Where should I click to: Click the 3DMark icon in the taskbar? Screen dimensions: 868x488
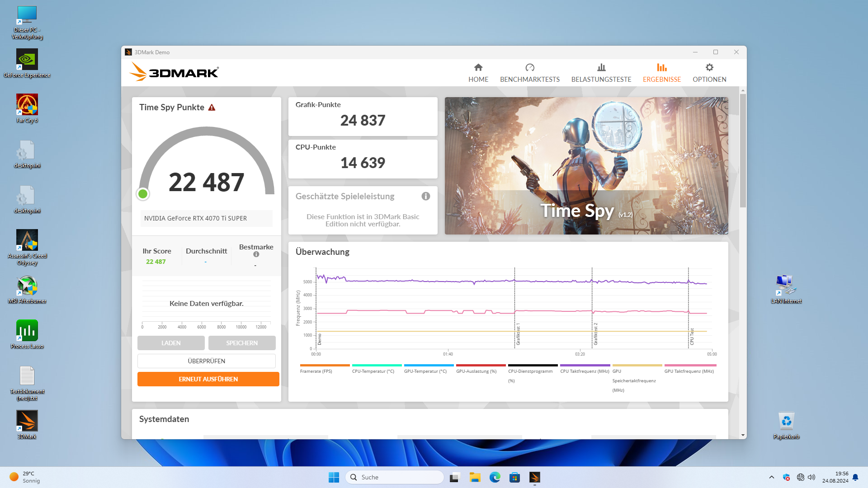534,477
